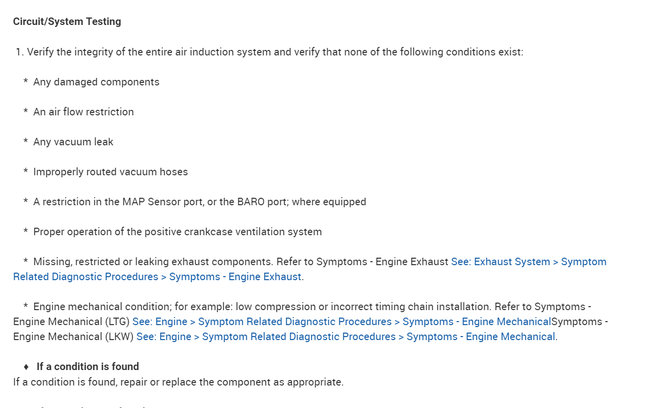The height and width of the screenshot is (408, 650).
Task: Click the asterisk bullet before 'Any vacuum leak'
Action: click(25, 142)
